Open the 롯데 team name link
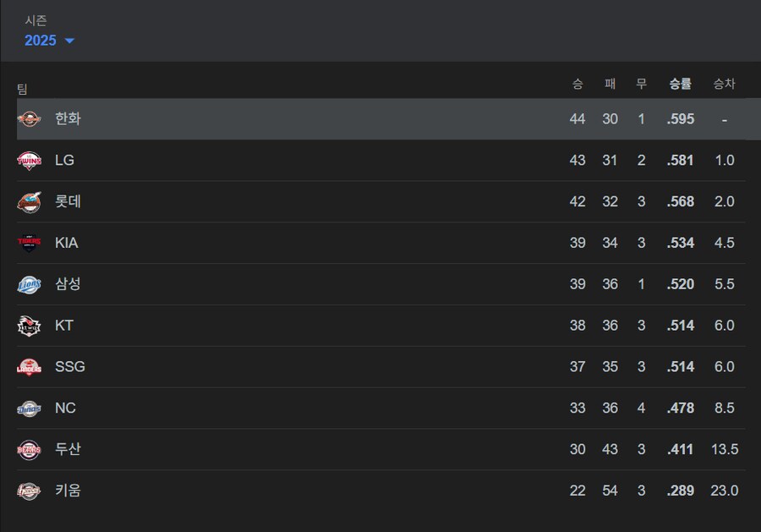This screenshot has width=761, height=532. point(68,201)
